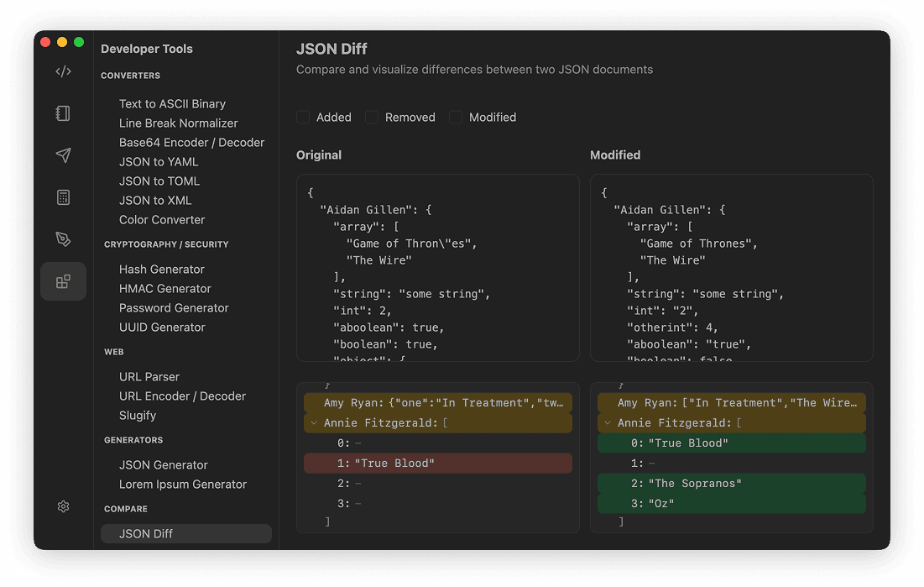Click added row 3: "Oz"

[x=731, y=504]
